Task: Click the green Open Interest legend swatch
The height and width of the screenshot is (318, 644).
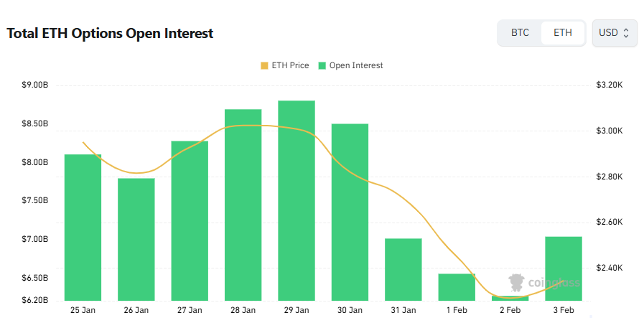Action: (322, 65)
